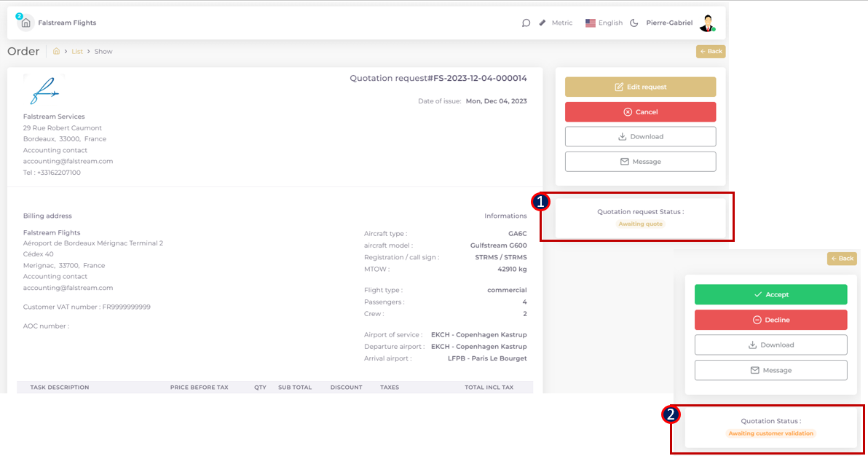Go to List in the breadcrumb

coord(77,52)
